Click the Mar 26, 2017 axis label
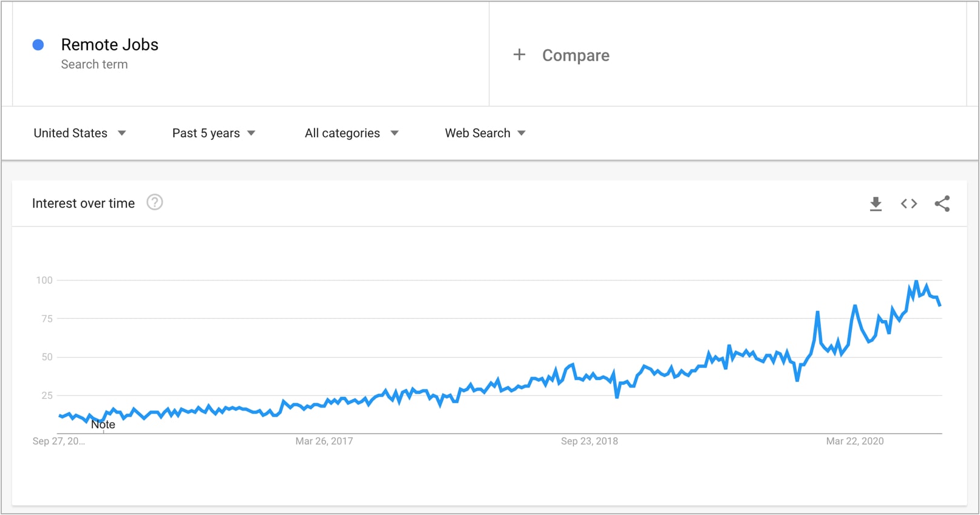 pyautogui.click(x=324, y=441)
